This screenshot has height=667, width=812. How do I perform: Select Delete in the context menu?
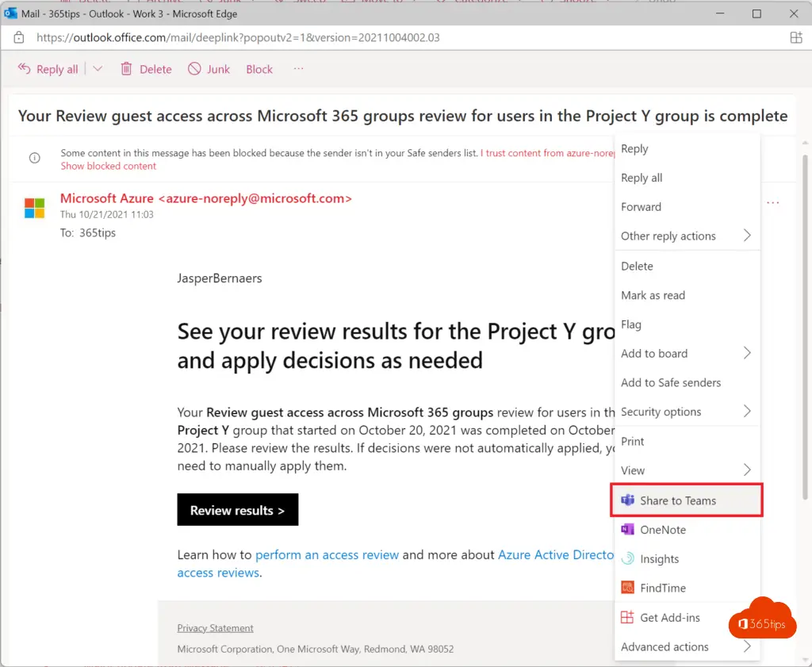click(x=688, y=266)
